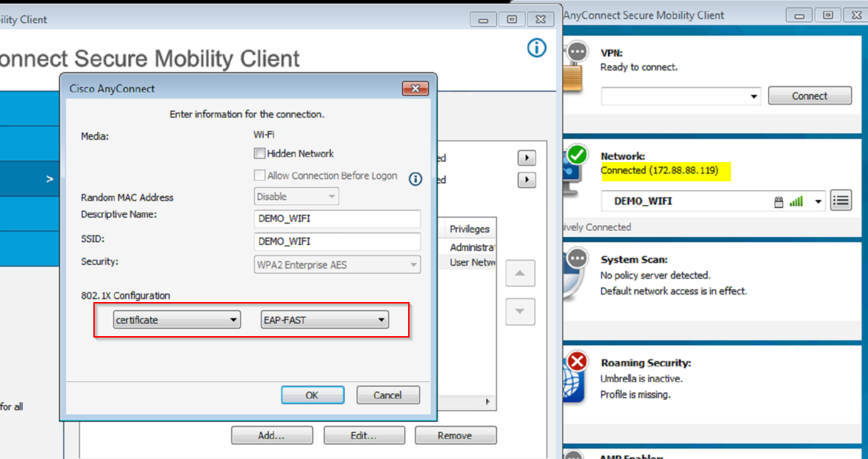This screenshot has width=868, height=459.
Task: Click OK in the connection dialog
Action: (x=313, y=395)
